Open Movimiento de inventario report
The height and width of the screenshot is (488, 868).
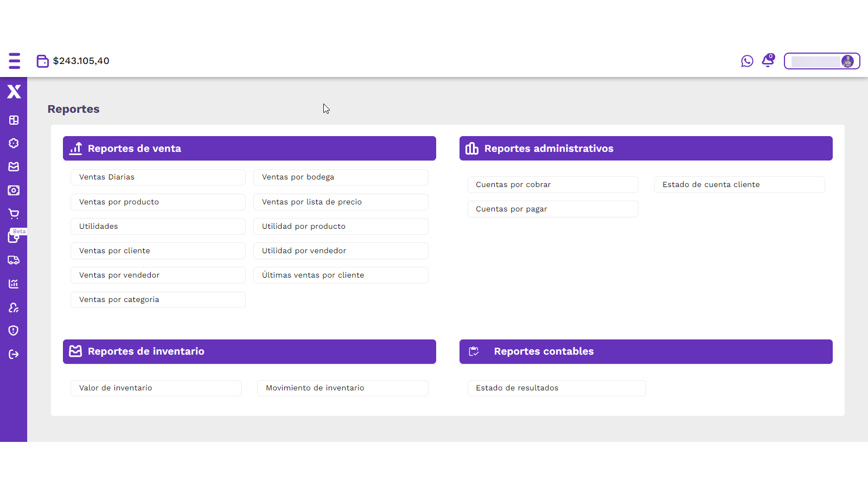343,388
